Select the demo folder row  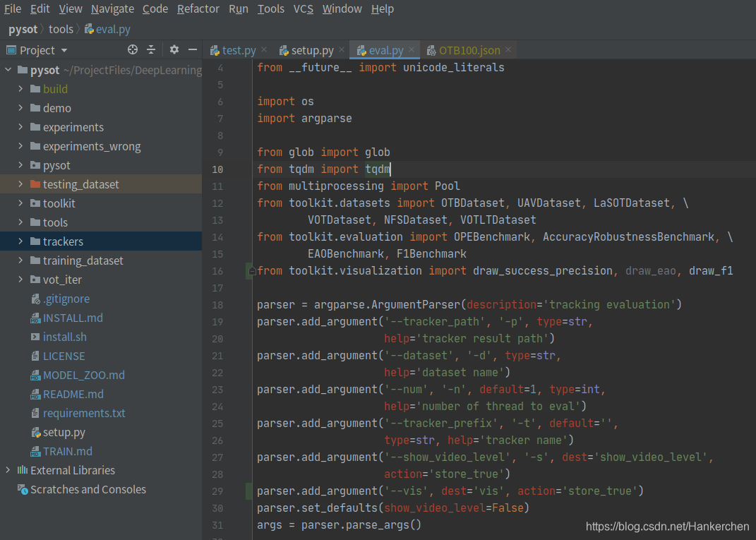pyautogui.click(x=101, y=108)
